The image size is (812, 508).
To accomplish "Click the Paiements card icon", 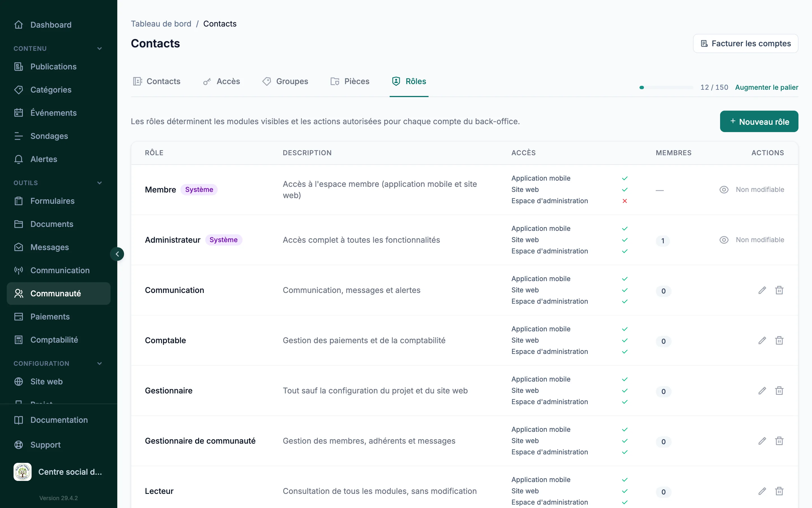I will [19, 316].
